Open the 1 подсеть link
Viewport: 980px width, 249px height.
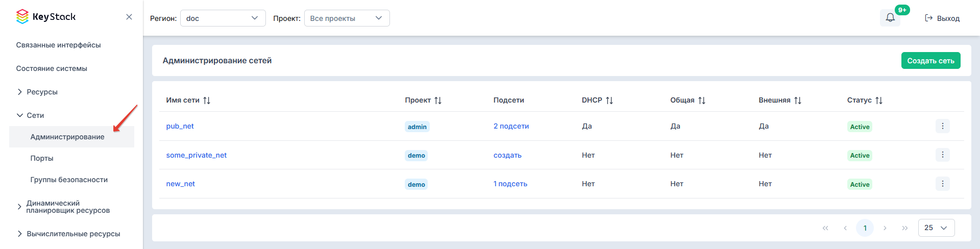(x=510, y=184)
